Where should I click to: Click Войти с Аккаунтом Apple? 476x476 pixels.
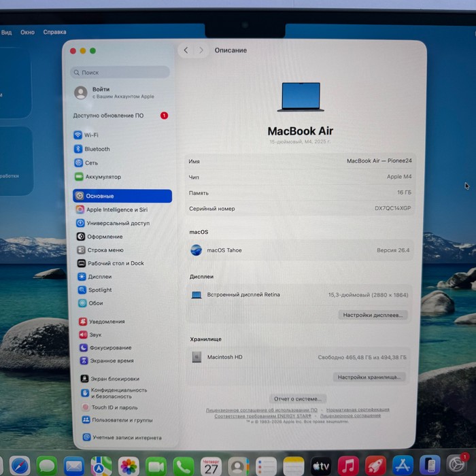click(114, 92)
